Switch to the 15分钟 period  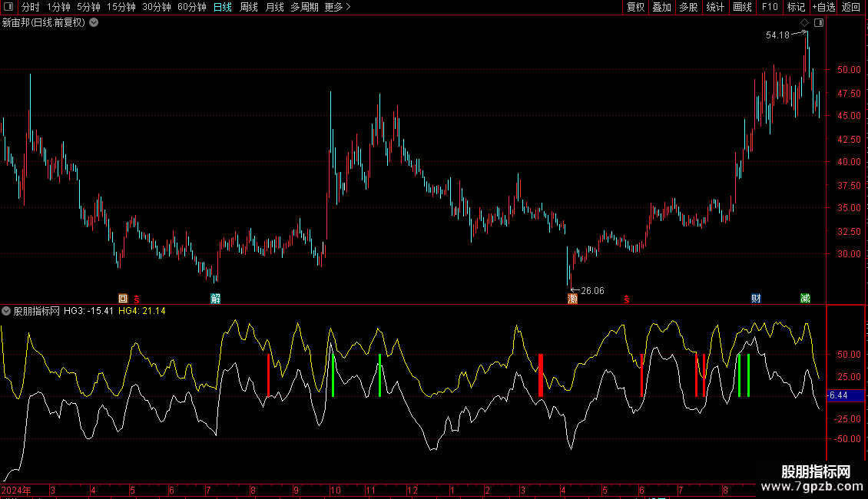[x=121, y=7]
